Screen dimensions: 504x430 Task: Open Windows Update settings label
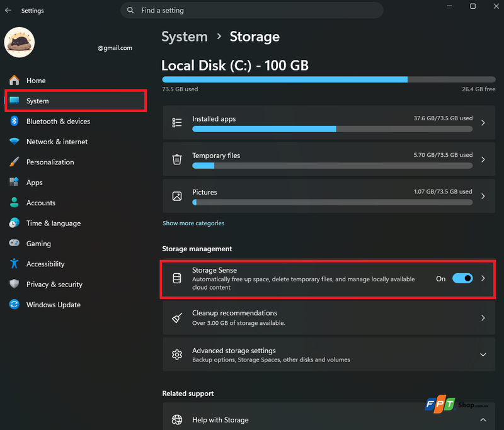54,305
